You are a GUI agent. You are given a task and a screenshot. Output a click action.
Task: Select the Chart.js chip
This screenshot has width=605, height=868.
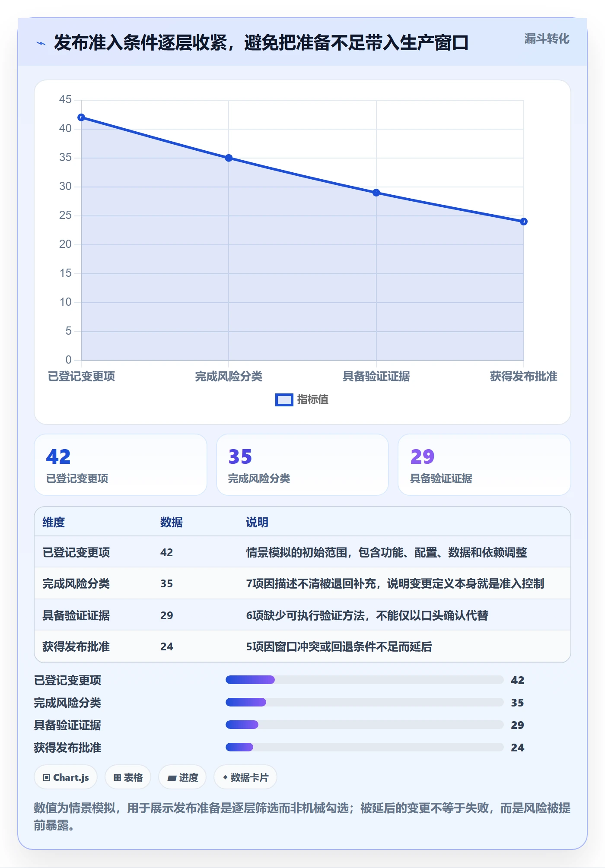point(66,777)
